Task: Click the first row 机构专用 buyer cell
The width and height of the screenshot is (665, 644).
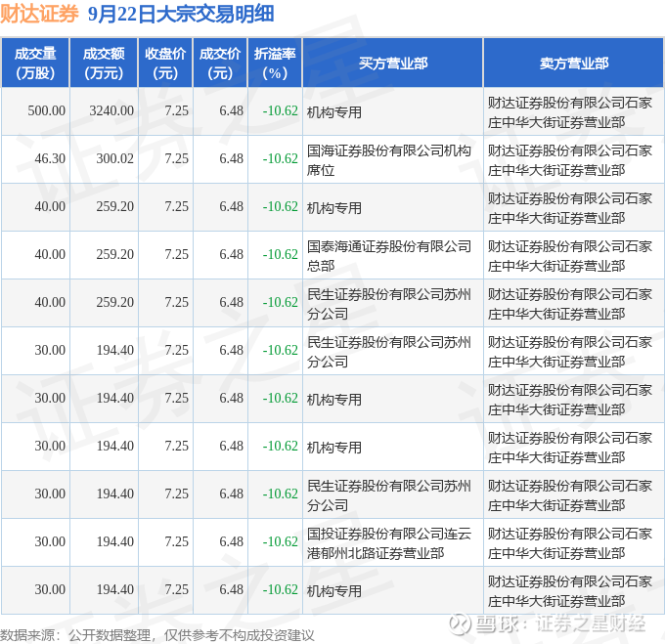Action: click(393, 111)
